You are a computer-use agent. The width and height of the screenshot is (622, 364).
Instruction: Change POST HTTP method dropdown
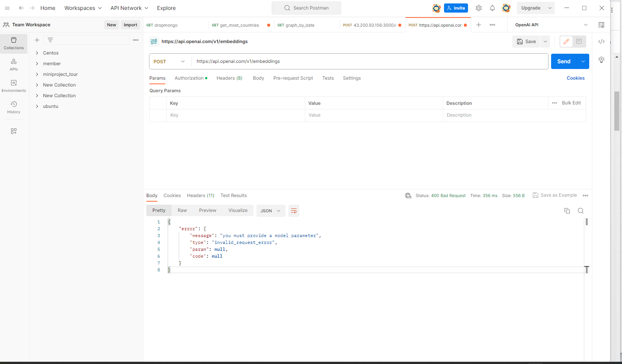170,61
